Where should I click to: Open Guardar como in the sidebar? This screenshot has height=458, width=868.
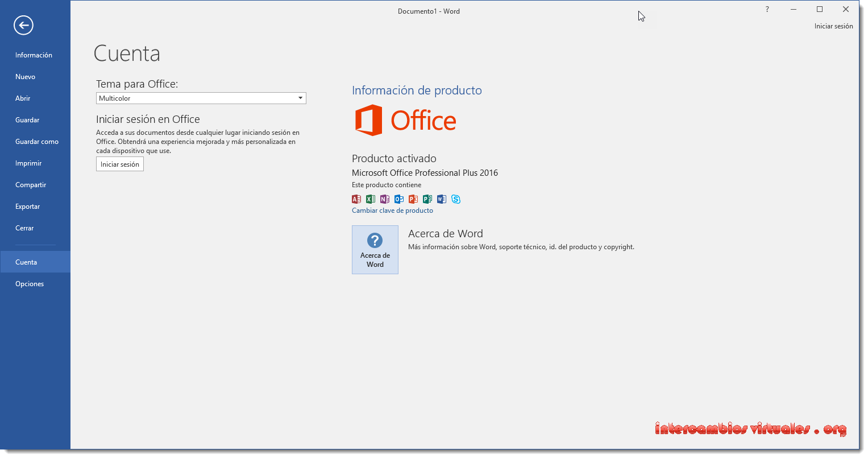tap(35, 142)
